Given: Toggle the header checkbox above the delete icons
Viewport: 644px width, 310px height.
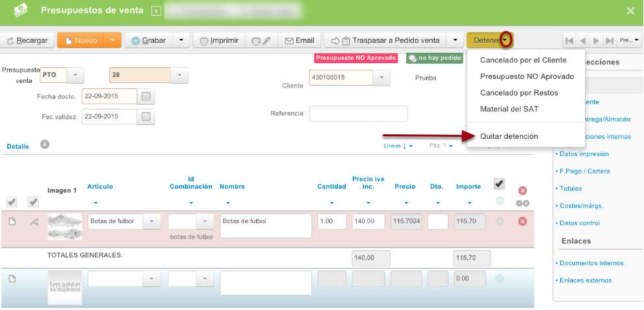Looking at the screenshot, I should 499,184.
